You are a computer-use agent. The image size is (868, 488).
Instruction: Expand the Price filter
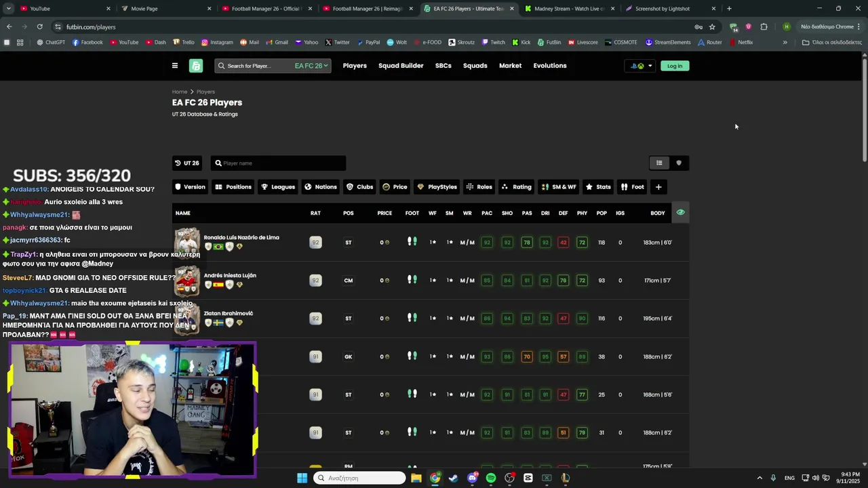395,187
